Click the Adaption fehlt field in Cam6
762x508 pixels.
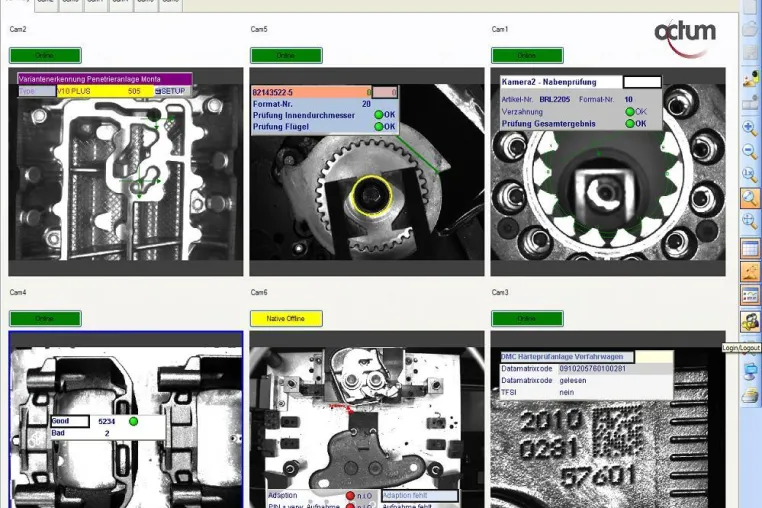(x=420, y=495)
